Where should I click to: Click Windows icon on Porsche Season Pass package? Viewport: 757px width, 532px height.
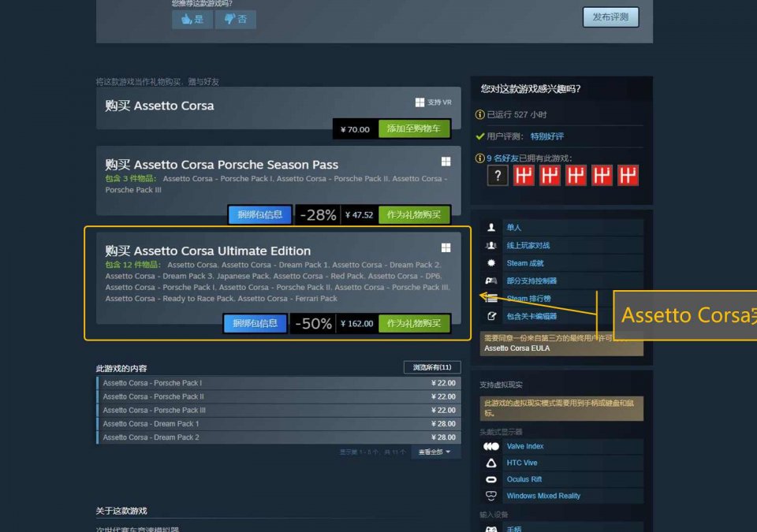click(446, 162)
